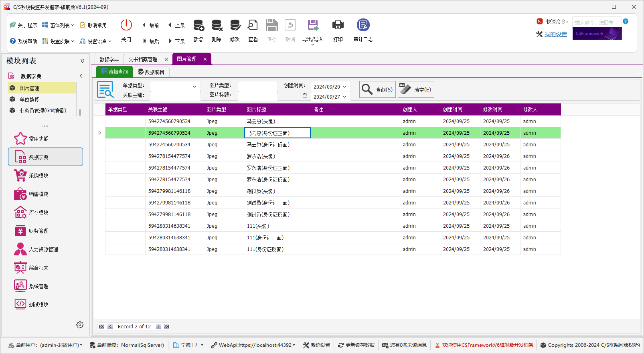The width and height of the screenshot is (644, 354).
Task: Go to the first grid record navigator button
Action: pos(101,326)
